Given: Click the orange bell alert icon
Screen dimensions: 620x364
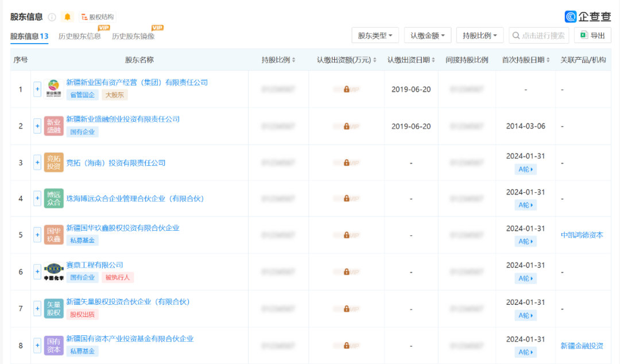Looking at the screenshot, I should [68, 17].
